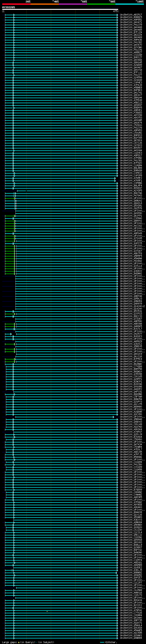Click the purple ~60% identity legend bar
The height and width of the screenshot is (644, 146).
point(73,4)
